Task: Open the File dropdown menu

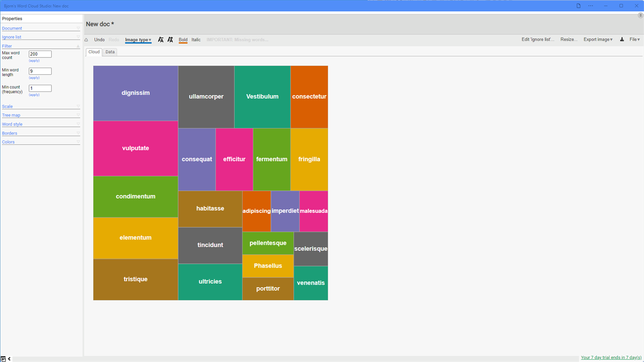Action: tap(634, 40)
